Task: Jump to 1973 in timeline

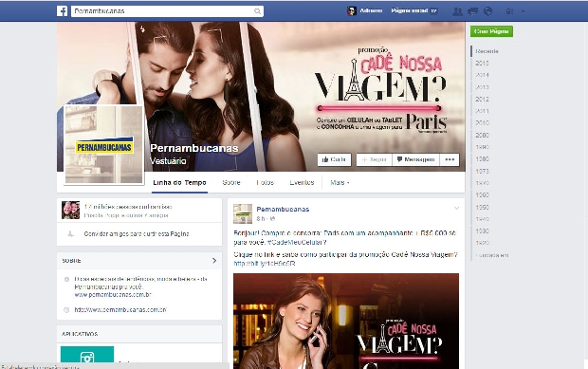Action: click(x=482, y=171)
